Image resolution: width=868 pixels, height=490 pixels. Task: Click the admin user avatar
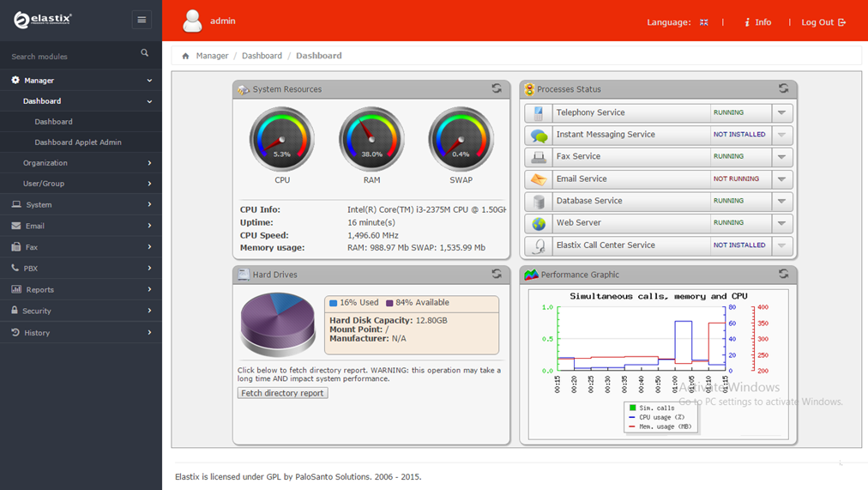point(193,21)
